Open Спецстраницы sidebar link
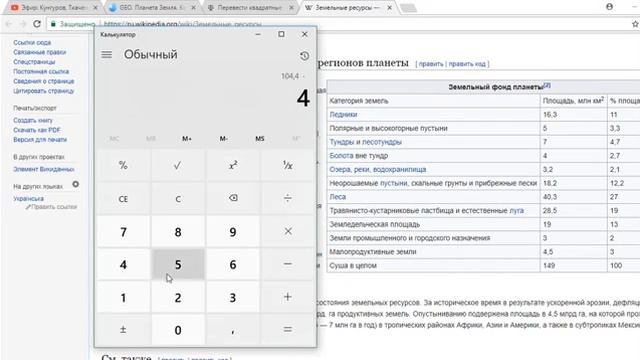Image resolution: width=640 pixels, height=360 pixels. tap(34, 62)
